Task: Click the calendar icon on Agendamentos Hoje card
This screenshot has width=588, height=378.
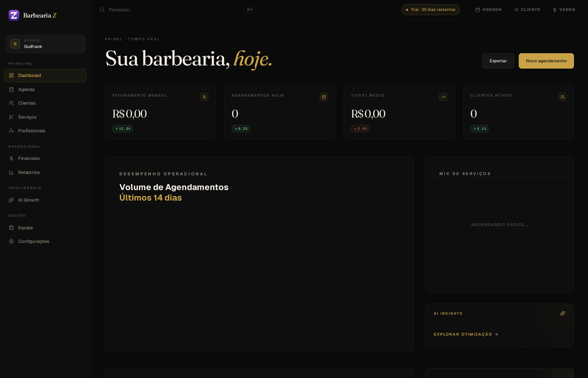Action: click(x=323, y=97)
